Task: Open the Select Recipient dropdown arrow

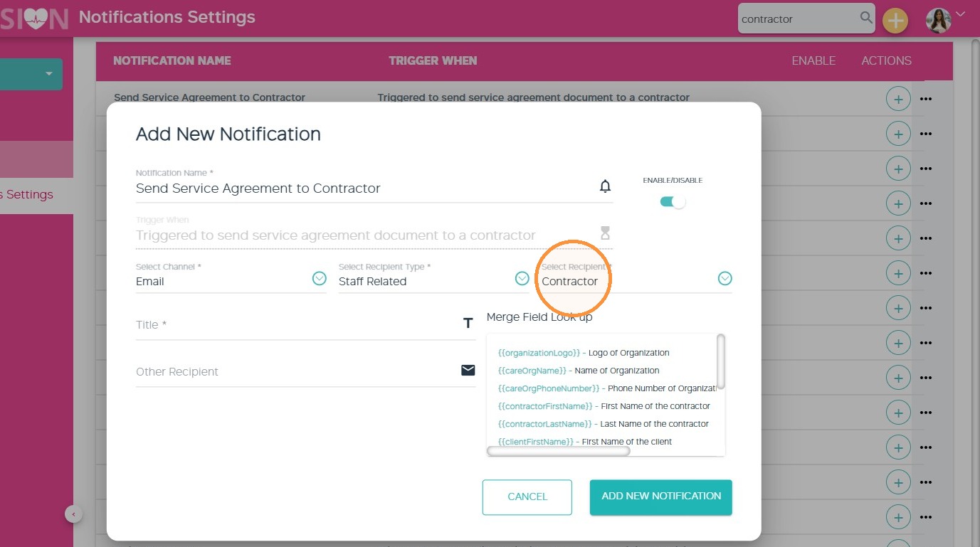Action: (725, 278)
